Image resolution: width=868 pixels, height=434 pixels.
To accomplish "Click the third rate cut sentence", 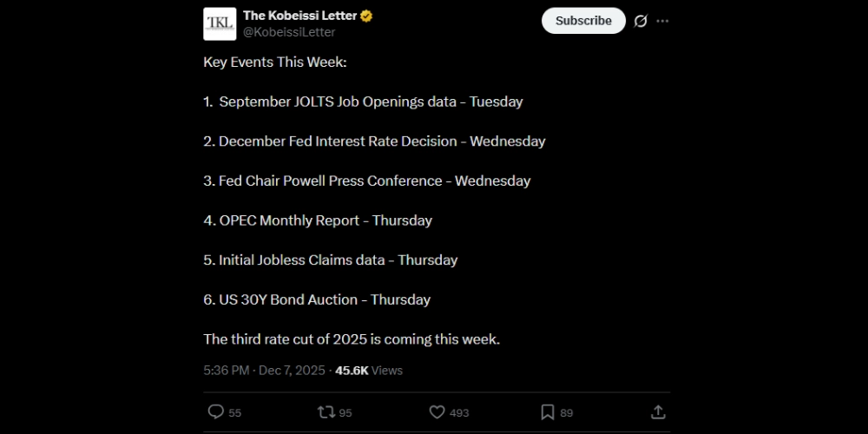I will [x=352, y=339].
